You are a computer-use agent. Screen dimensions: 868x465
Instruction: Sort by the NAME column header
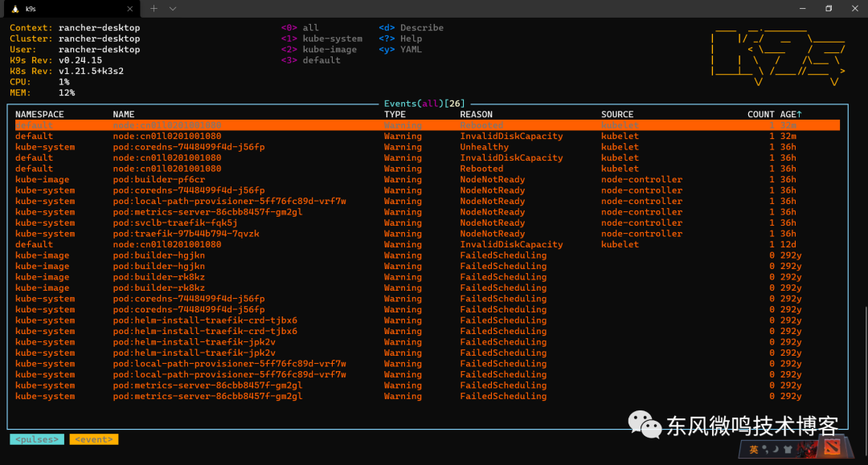124,115
